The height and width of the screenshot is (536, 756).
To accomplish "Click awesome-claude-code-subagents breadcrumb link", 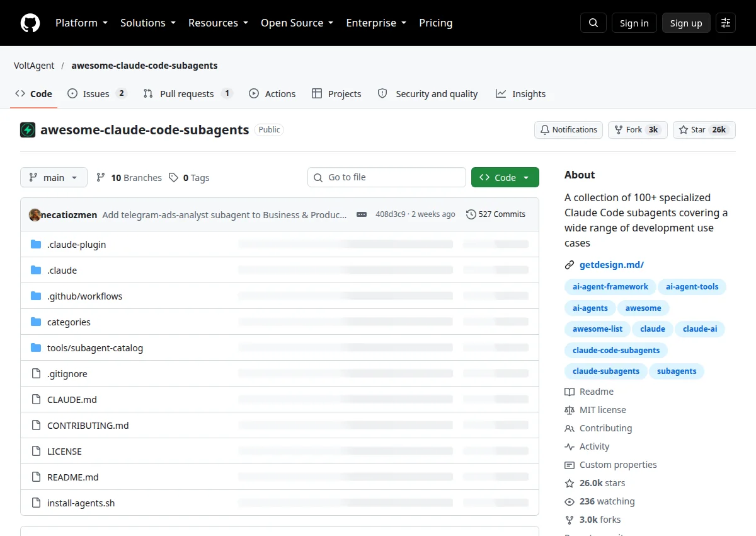I will (144, 66).
